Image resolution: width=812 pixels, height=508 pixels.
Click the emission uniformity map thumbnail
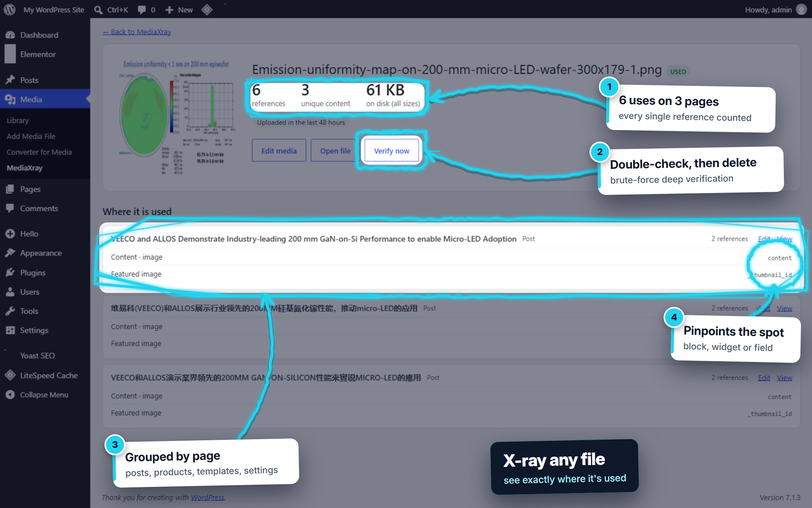(177, 117)
